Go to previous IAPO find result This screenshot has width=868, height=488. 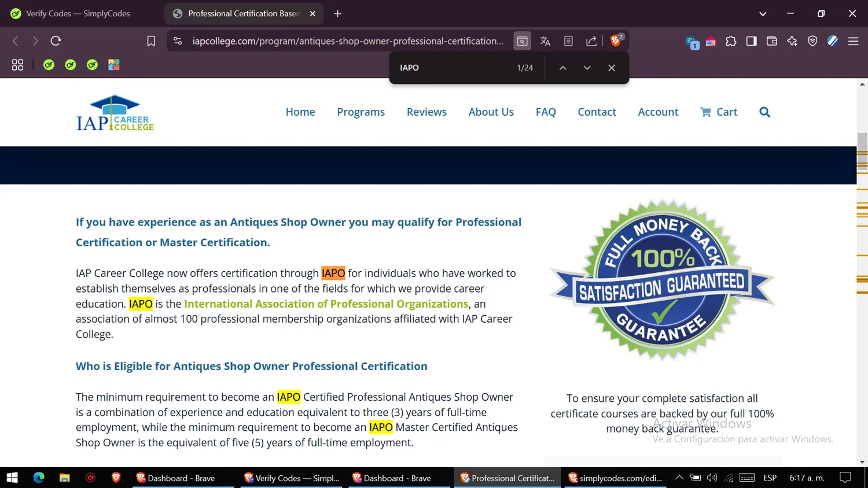click(562, 68)
